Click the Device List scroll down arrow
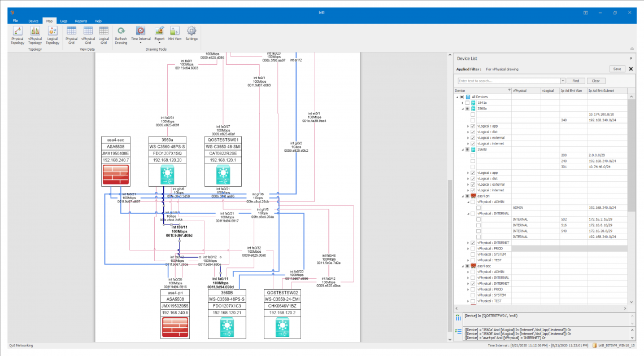The height and width of the screenshot is (356, 644). 631,302
